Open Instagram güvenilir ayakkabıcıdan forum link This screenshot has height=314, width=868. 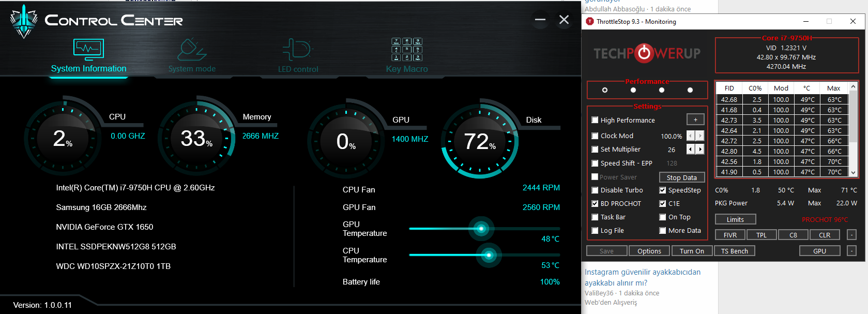click(643, 277)
